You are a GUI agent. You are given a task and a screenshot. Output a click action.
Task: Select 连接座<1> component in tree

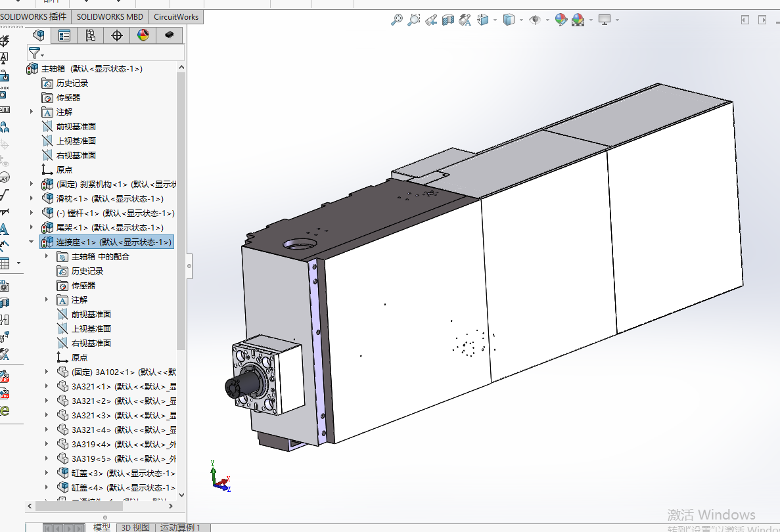(x=107, y=242)
